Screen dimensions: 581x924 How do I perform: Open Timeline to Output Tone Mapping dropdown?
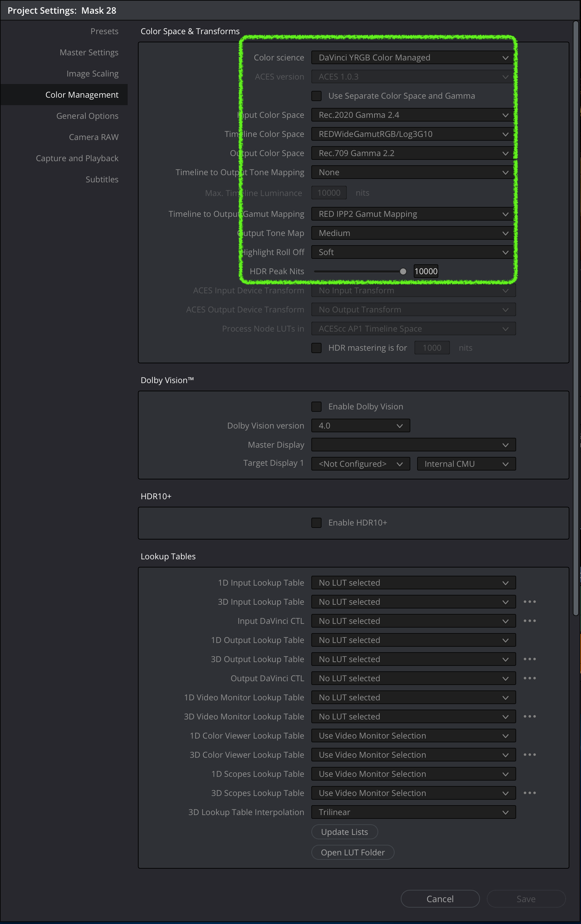[x=413, y=172]
